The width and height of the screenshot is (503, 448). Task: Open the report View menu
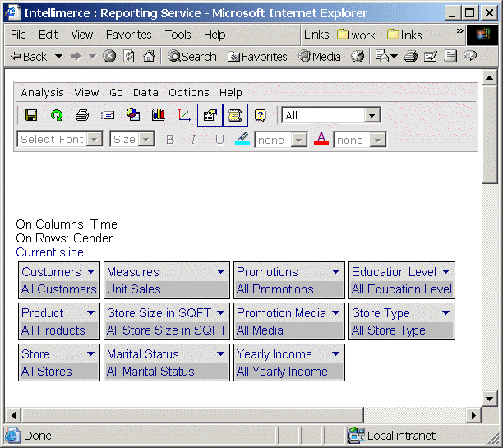click(x=86, y=92)
